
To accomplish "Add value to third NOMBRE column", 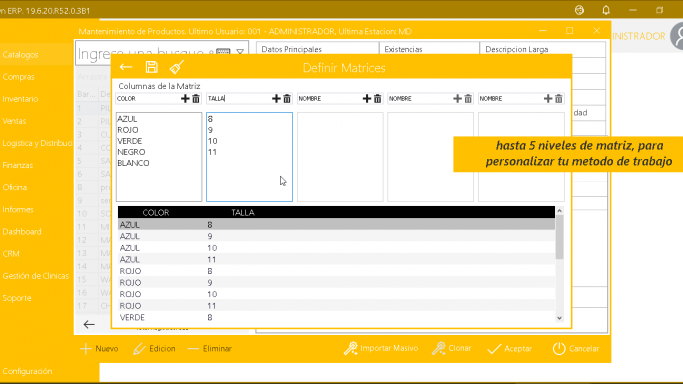I will [367, 99].
